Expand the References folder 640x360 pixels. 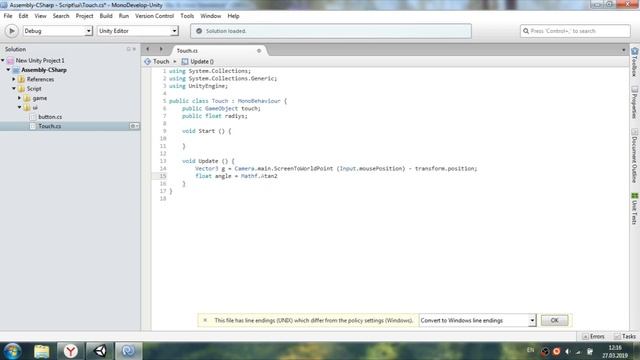[x=14, y=79]
